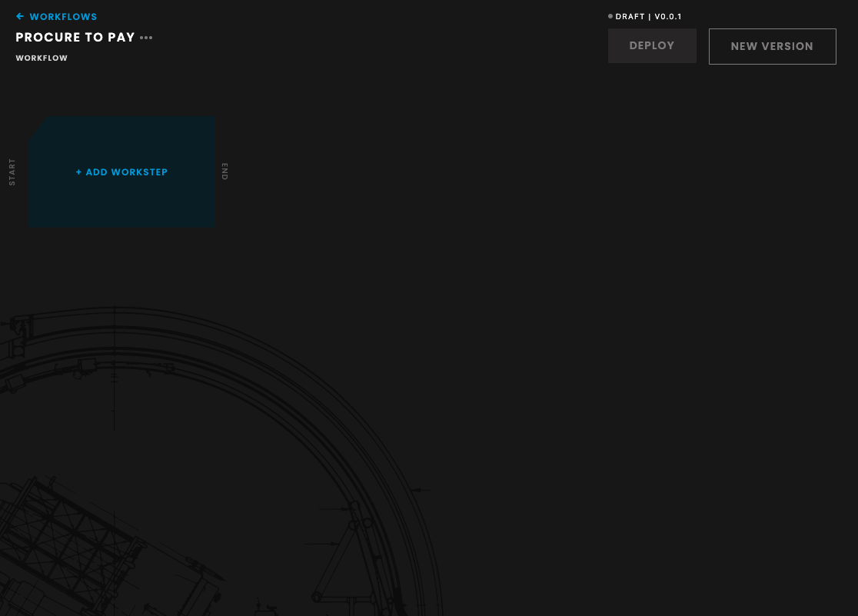Image resolution: width=858 pixels, height=616 pixels.
Task: Click the angled top-left corner of workstep card
Action: (x=37, y=128)
